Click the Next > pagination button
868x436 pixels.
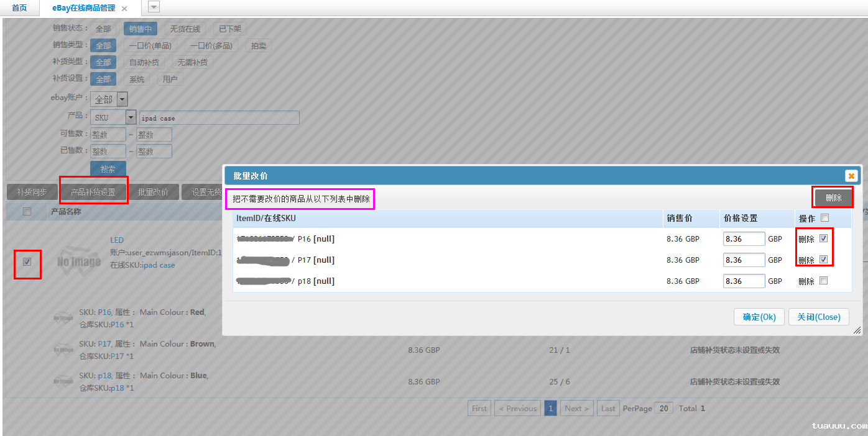click(576, 408)
